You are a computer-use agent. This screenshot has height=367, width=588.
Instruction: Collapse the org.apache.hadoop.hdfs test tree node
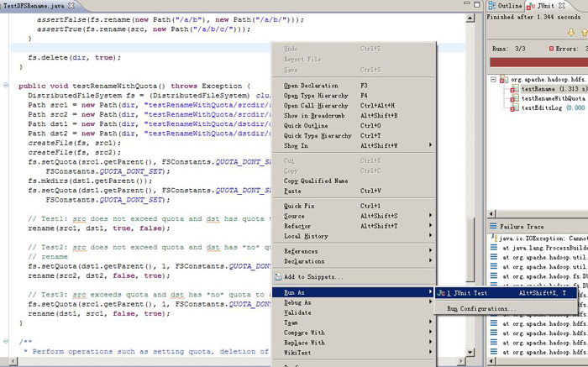494,80
